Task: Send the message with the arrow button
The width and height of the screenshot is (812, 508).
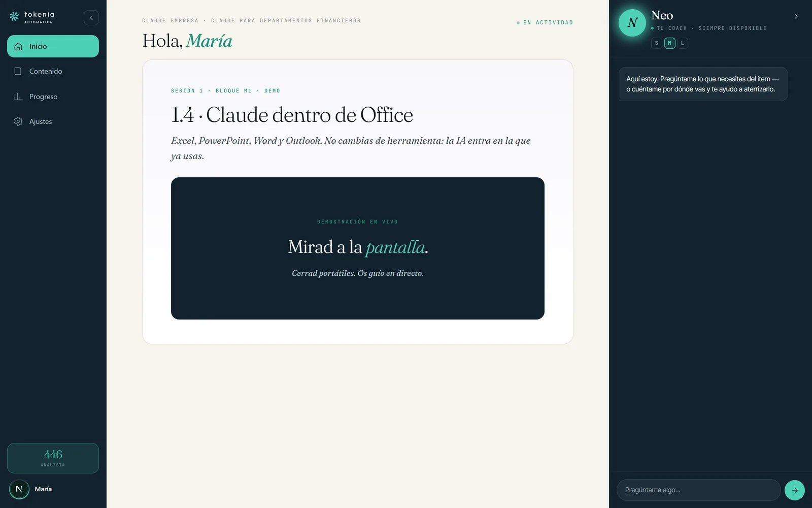Action: 795,490
